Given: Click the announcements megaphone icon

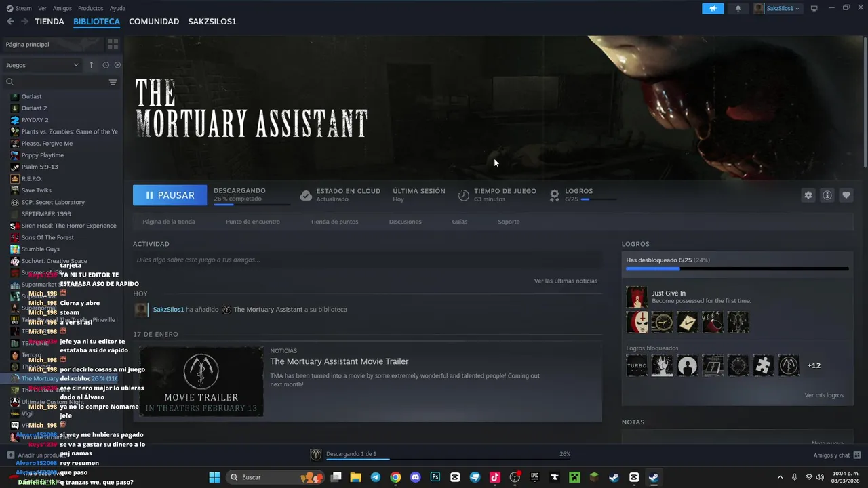Looking at the screenshot, I should point(713,8).
